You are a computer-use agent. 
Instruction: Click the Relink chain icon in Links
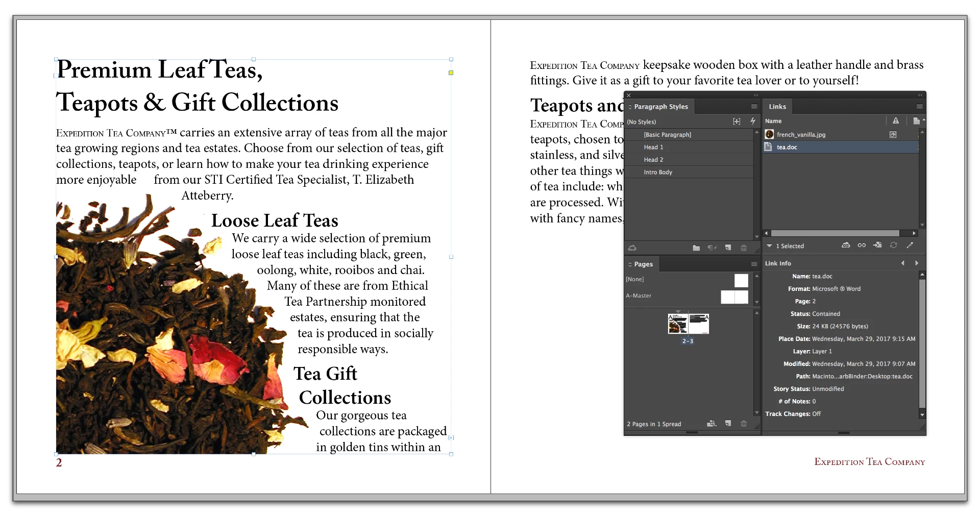[862, 245]
